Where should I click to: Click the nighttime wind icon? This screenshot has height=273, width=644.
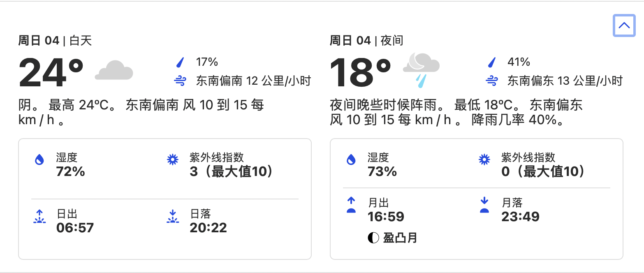[491, 81]
